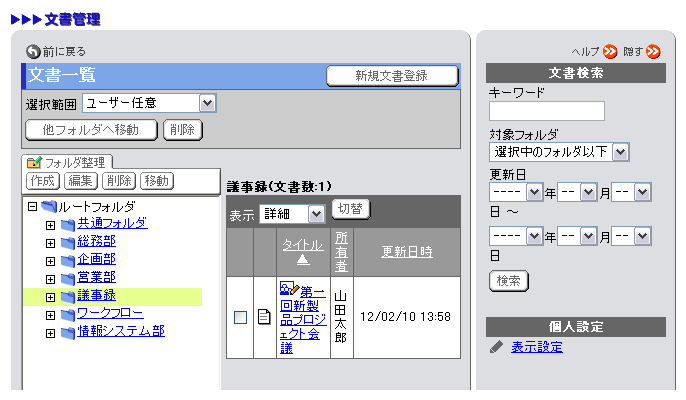686x400 pixels.
Task: Open the 表示設定 link
Action: 537,347
